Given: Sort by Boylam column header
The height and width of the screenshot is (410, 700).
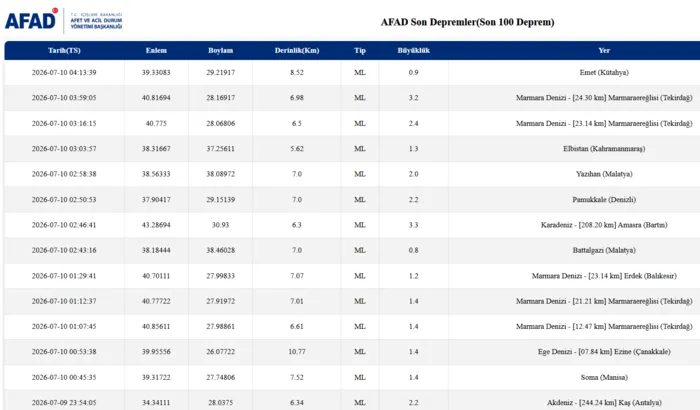Looking at the screenshot, I should tap(221, 50).
